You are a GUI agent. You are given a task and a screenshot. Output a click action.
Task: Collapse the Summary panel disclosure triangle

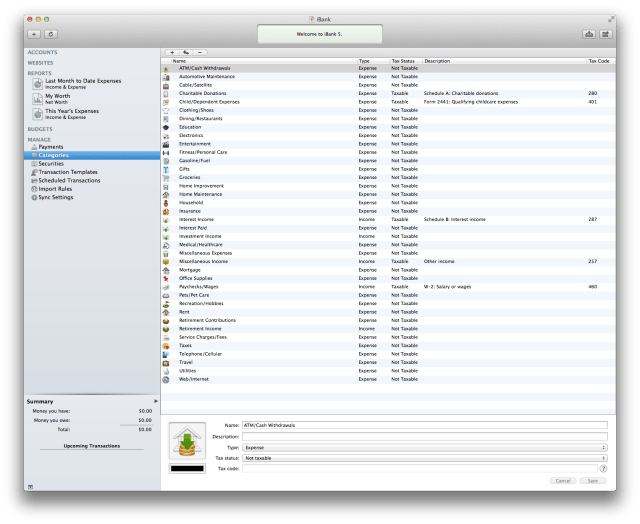tap(155, 400)
